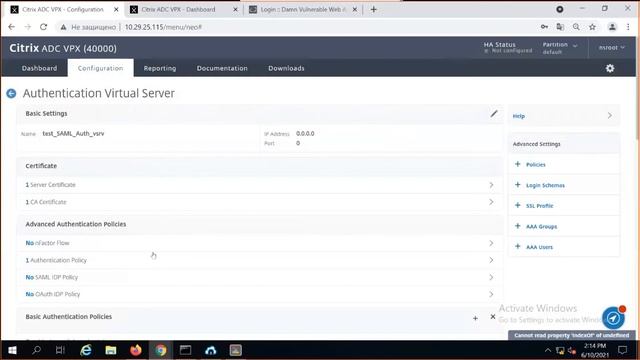Screen dimensions: 640x360
Task: Launch Internet Explorer from taskbar
Action: click(86, 350)
